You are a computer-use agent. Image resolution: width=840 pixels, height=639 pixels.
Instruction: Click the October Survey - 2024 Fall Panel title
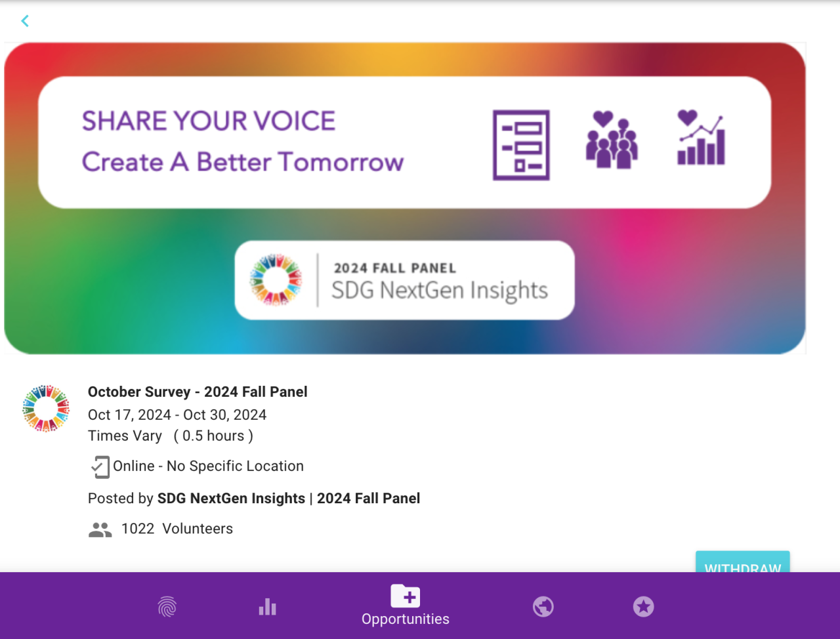click(198, 392)
